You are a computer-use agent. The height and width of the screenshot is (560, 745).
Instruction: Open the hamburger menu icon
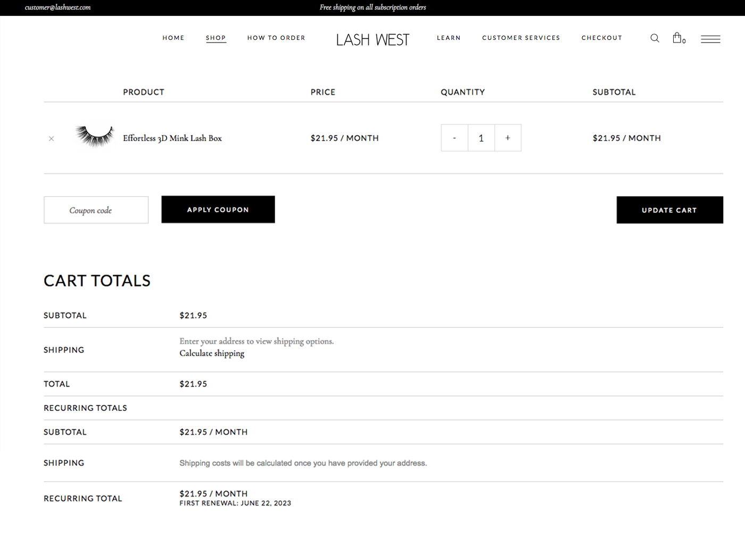pyautogui.click(x=710, y=39)
